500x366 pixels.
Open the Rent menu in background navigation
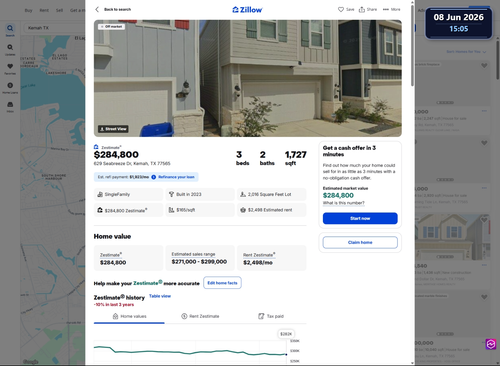pyautogui.click(x=44, y=10)
